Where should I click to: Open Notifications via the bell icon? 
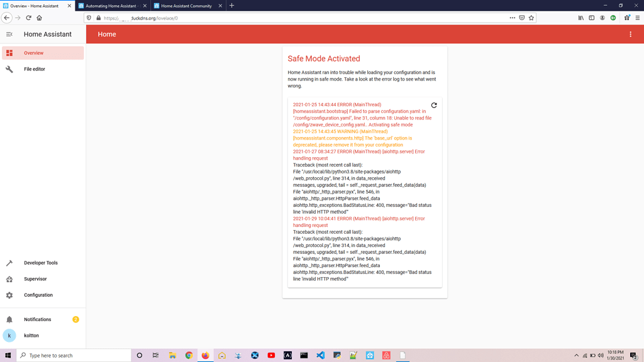click(9, 319)
